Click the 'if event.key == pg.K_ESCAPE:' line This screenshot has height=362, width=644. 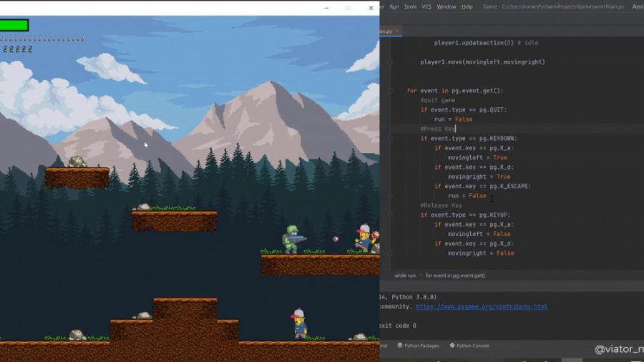[x=482, y=186]
